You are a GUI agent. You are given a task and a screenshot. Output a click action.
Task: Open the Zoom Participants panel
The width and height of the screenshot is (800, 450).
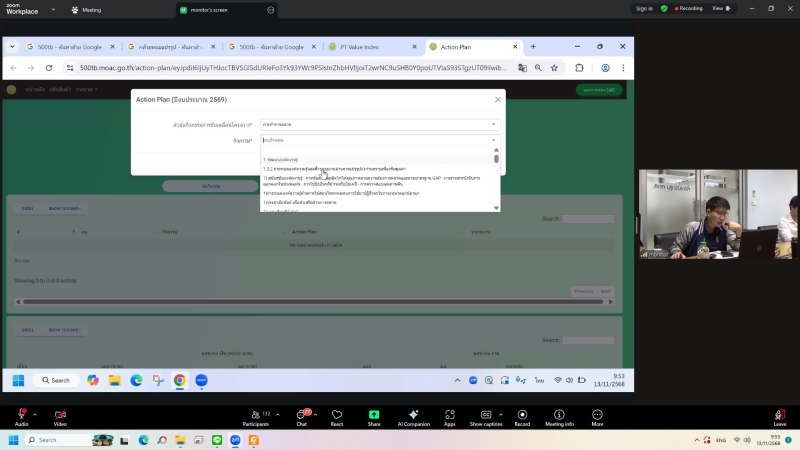coord(255,414)
